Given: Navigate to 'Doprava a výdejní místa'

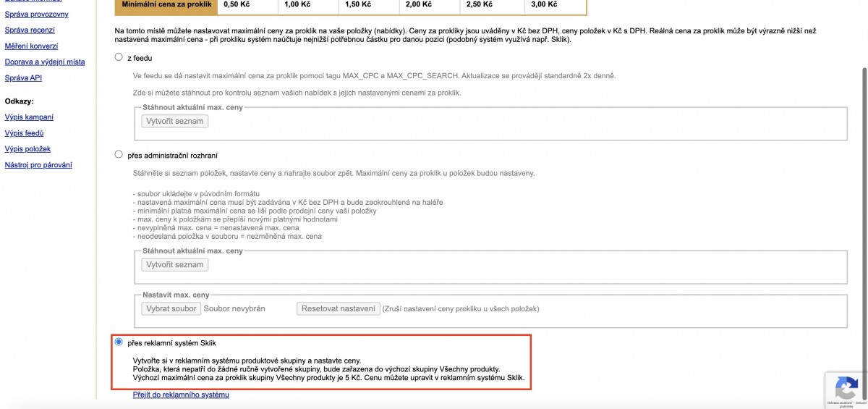Looking at the screenshot, I should point(45,62).
